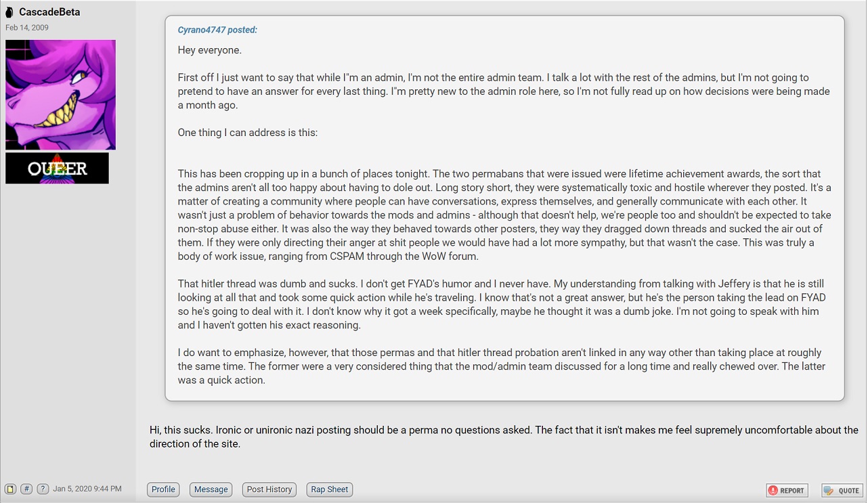Image resolution: width=868 pixels, height=503 pixels.
Task: Click the grenade icon next to CascadeBeta
Action: 9,12
